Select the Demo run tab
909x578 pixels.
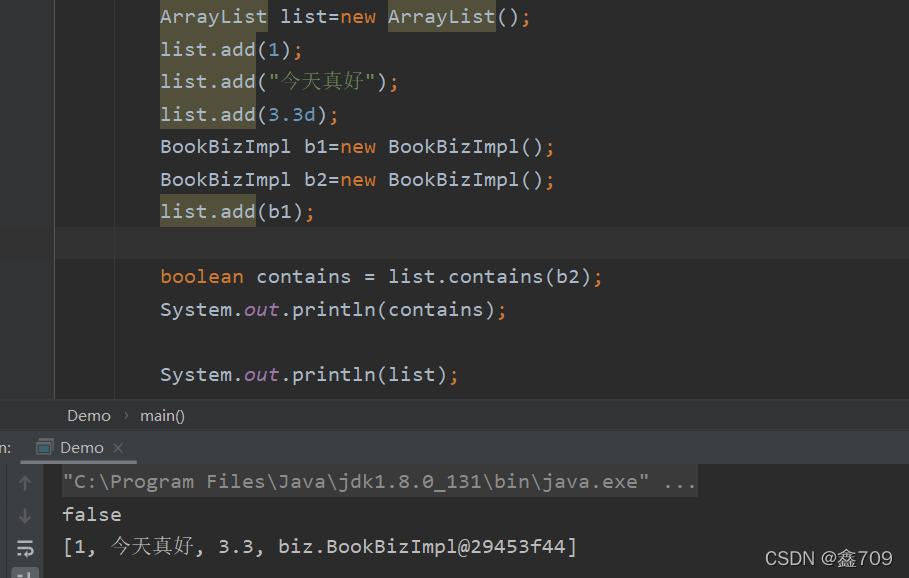pyautogui.click(x=81, y=448)
